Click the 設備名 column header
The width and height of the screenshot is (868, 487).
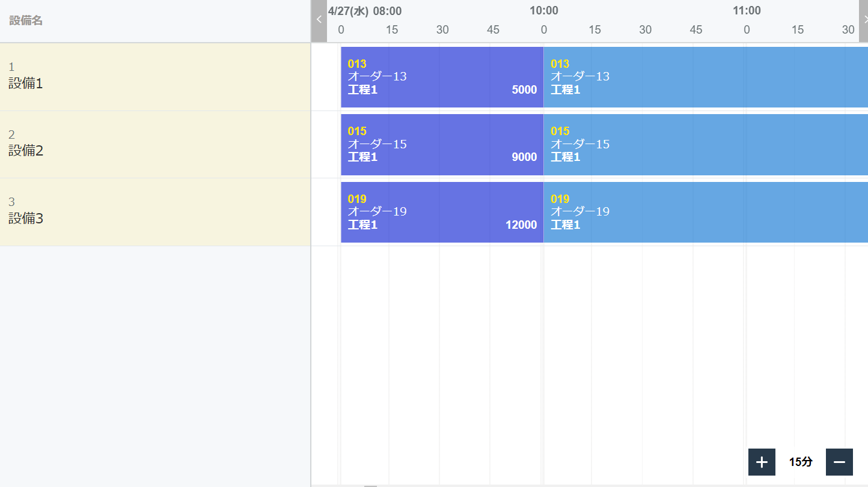pyautogui.click(x=26, y=20)
